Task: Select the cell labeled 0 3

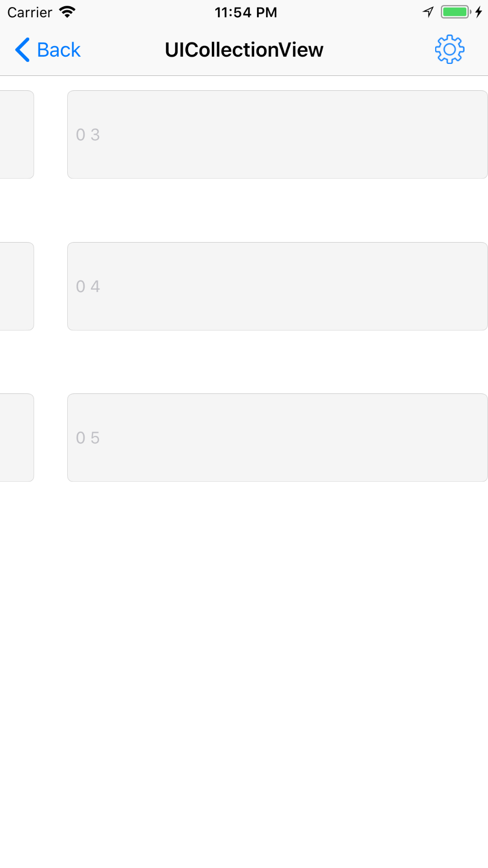Action: coord(278,134)
